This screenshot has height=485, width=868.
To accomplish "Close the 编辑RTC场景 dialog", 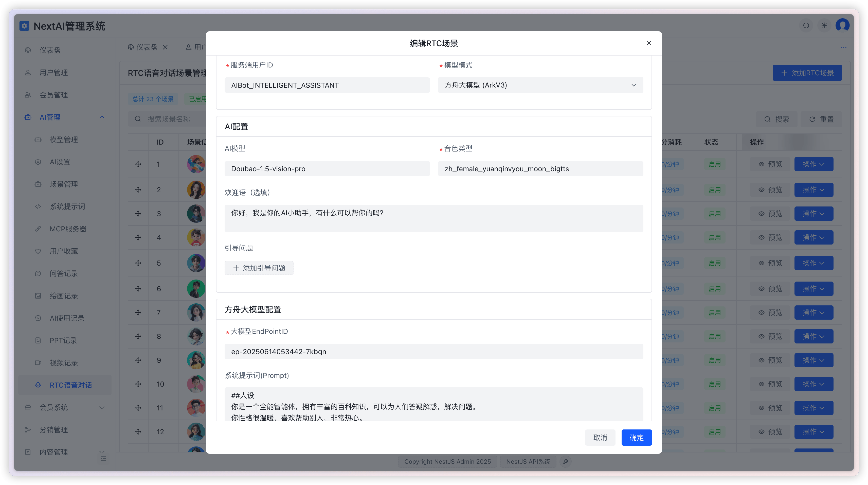I will [649, 43].
